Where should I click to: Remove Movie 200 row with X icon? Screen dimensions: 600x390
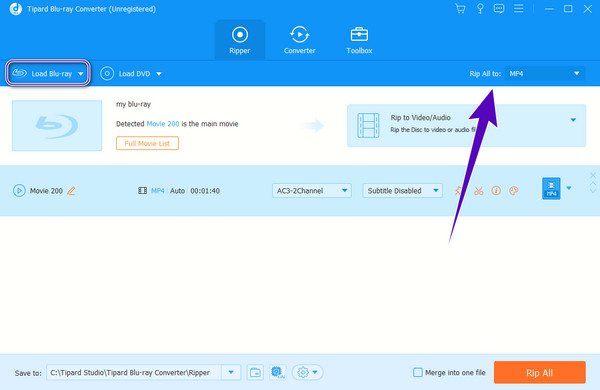(593, 175)
